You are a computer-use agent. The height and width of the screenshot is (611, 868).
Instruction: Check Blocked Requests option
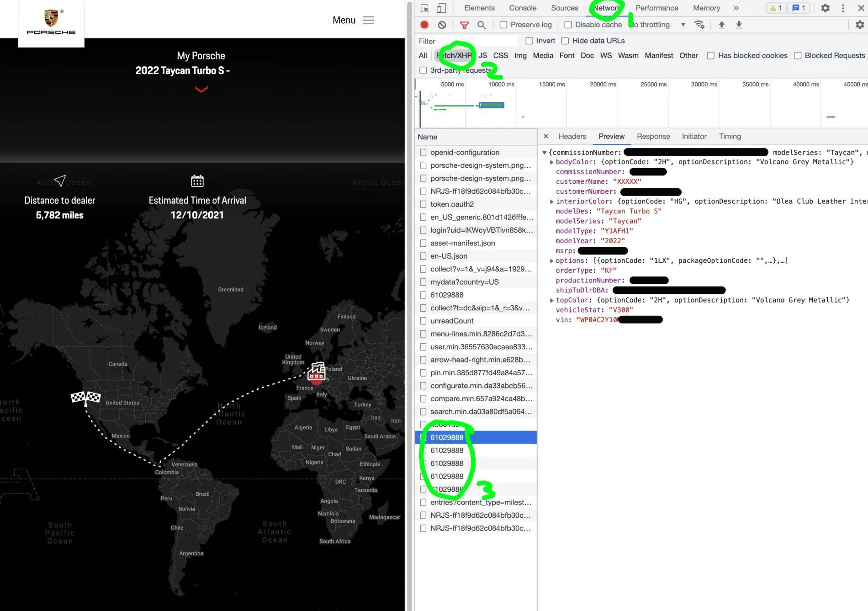(798, 55)
